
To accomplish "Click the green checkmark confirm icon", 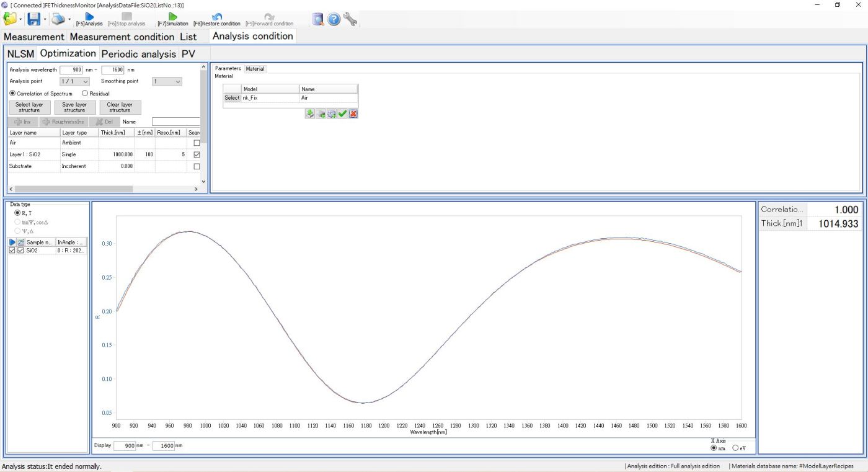I will pyautogui.click(x=342, y=114).
